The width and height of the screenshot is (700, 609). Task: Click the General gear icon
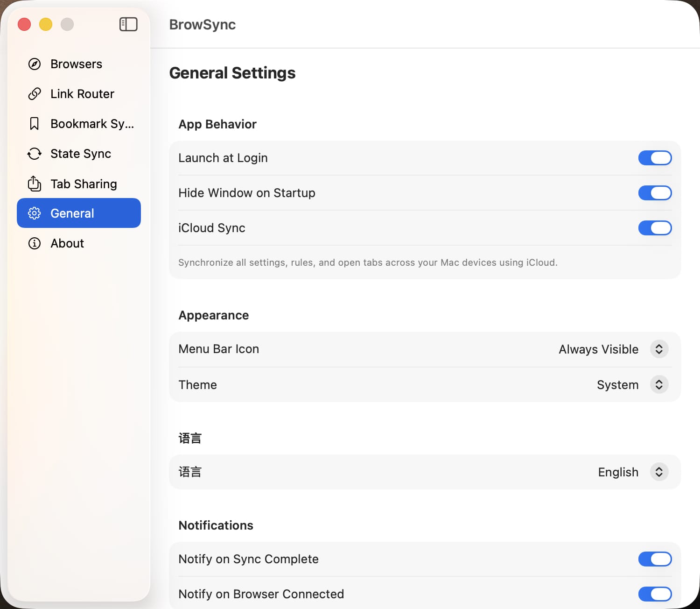tap(35, 213)
